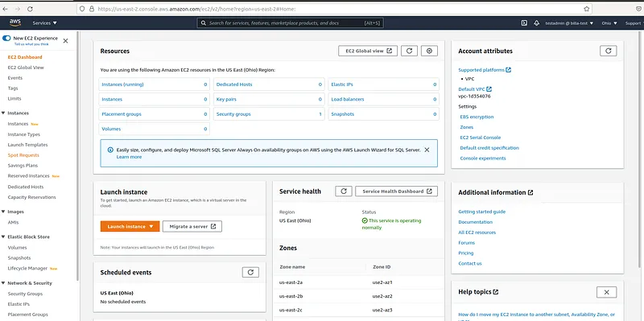
Task: Click the us-east-2a zone name cell
Action: [x=291, y=283]
